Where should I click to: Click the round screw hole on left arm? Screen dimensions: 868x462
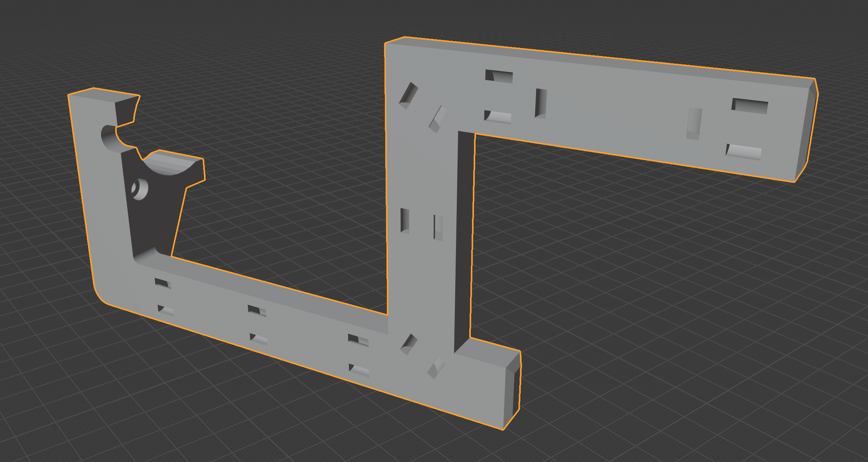(x=140, y=189)
